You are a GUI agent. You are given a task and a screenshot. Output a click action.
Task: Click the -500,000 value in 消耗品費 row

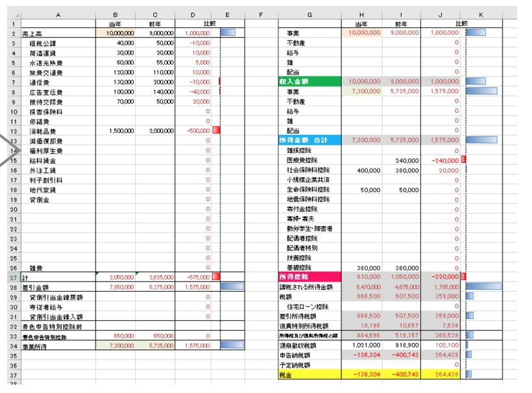(199, 131)
